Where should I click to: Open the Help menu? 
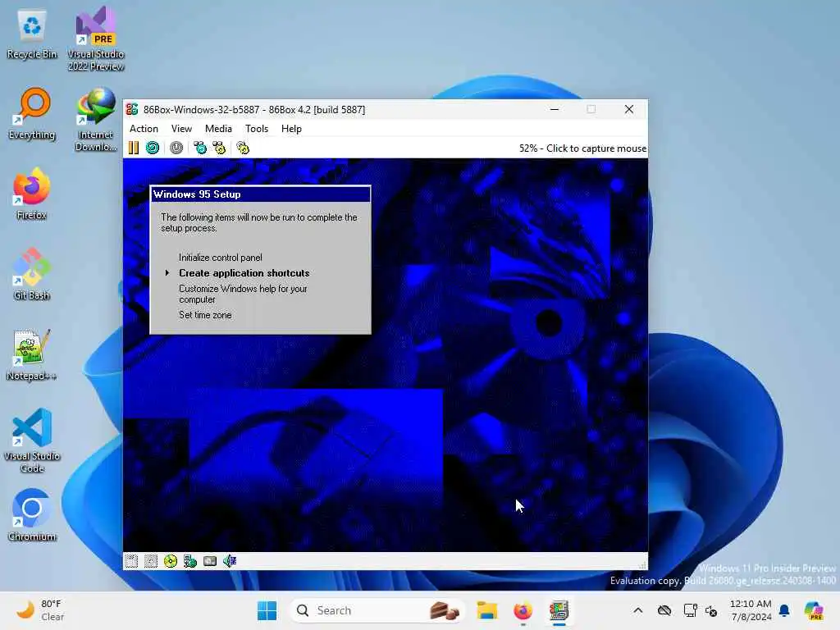pyautogui.click(x=291, y=129)
